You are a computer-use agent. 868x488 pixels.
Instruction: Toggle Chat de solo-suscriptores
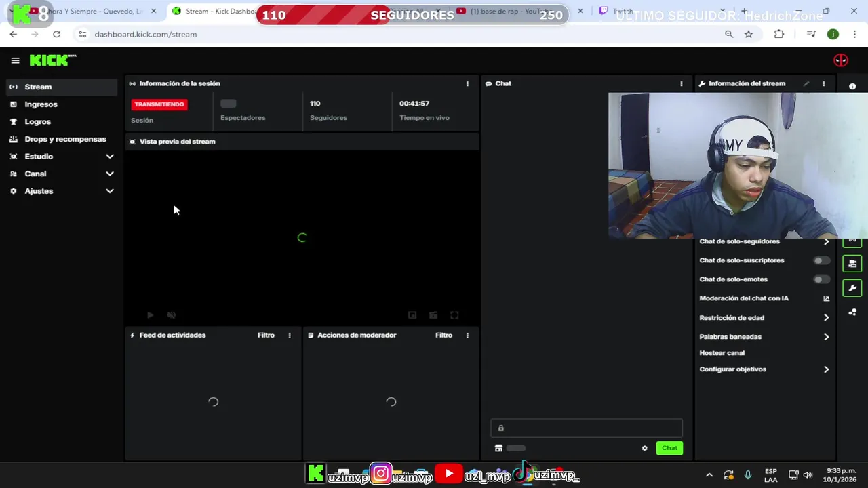coord(821,260)
